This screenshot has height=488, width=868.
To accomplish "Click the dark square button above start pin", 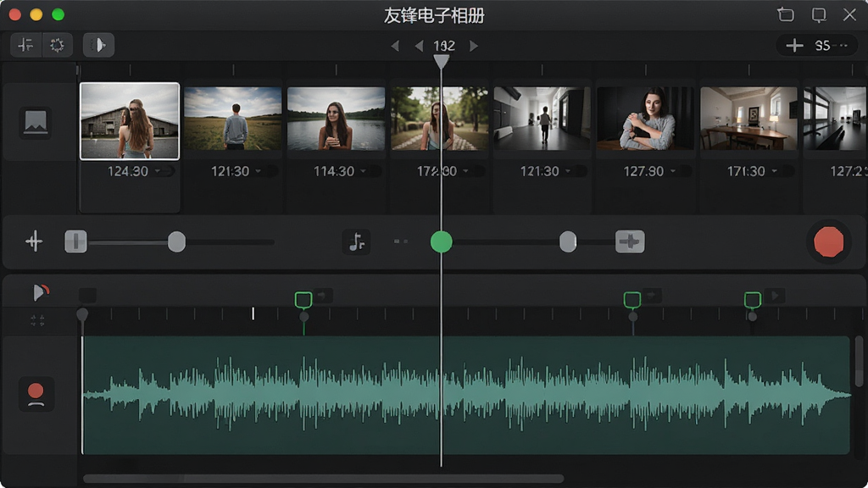I will click(x=87, y=296).
